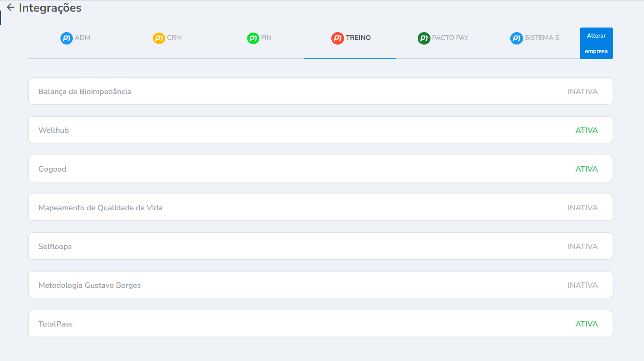Open the Balança de Bioimpedância integration
Viewport: 644px width, 361px height.
[x=85, y=91]
